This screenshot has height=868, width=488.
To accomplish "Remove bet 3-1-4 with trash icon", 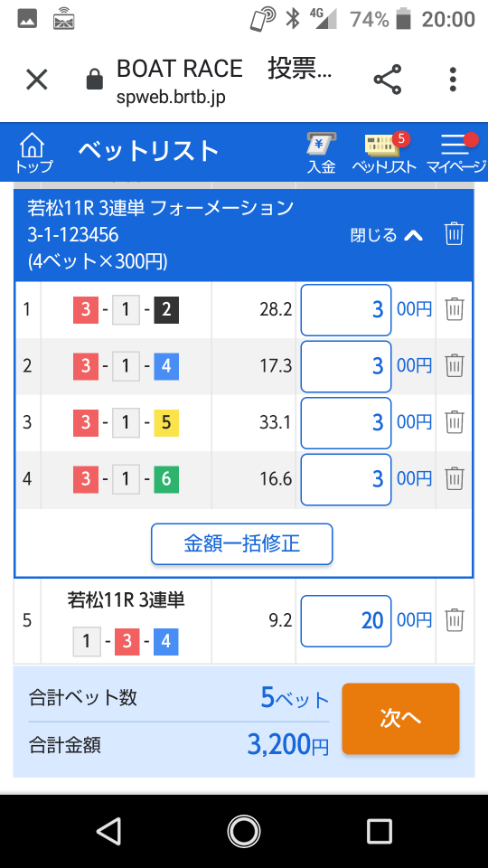I will [x=455, y=366].
